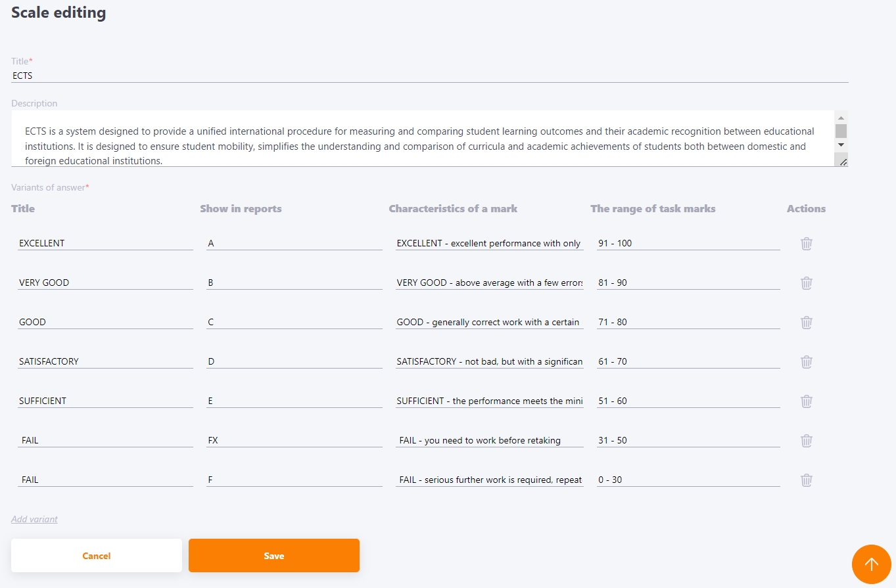Edit the GOOD title field

(x=105, y=322)
